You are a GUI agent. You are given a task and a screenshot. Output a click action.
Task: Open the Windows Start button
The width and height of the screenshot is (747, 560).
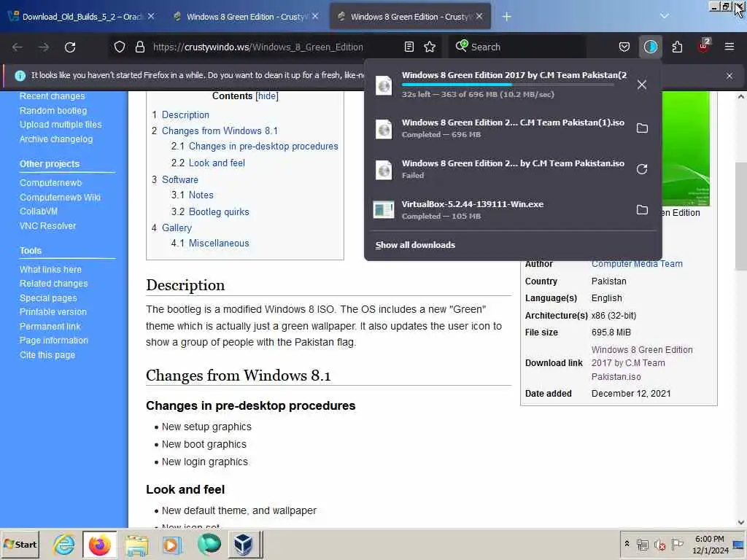[x=20, y=544]
